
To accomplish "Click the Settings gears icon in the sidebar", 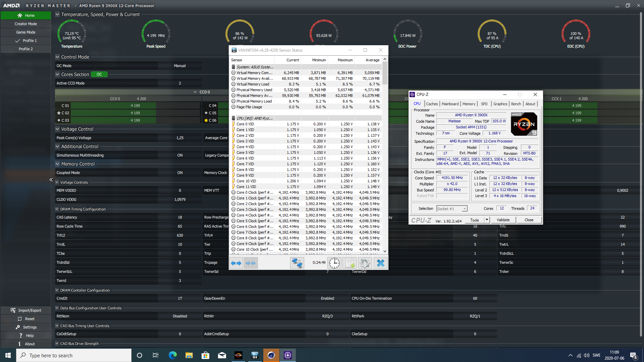I will coord(18,327).
